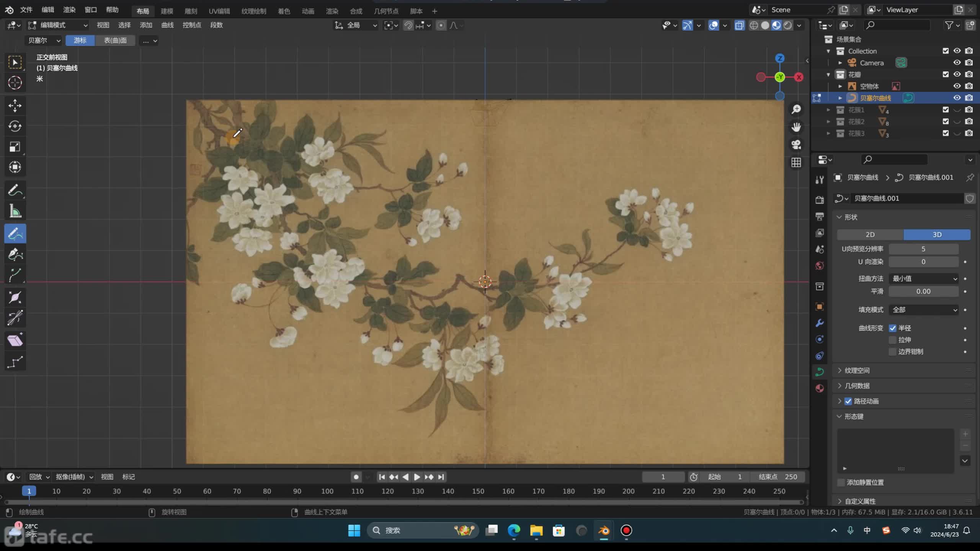Enable 添加静置位置 checkbox
Image resolution: width=980 pixels, height=551 pixels.
[x=841, y=483]
